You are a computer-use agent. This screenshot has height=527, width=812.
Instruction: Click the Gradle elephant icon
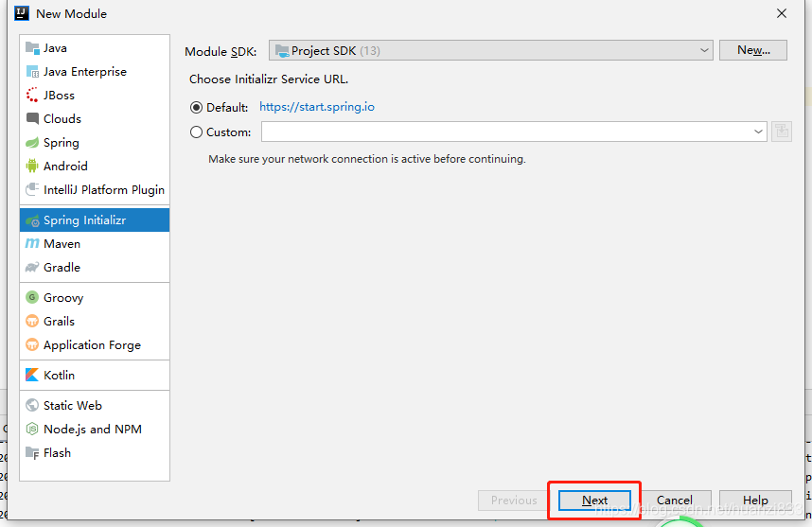coord(32,267)
